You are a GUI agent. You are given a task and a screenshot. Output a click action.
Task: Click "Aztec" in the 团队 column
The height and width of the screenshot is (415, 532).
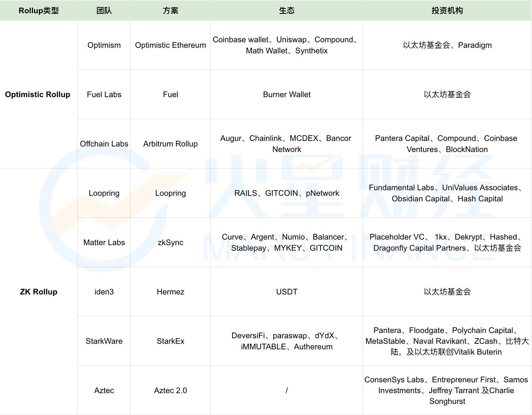(104, 390)
